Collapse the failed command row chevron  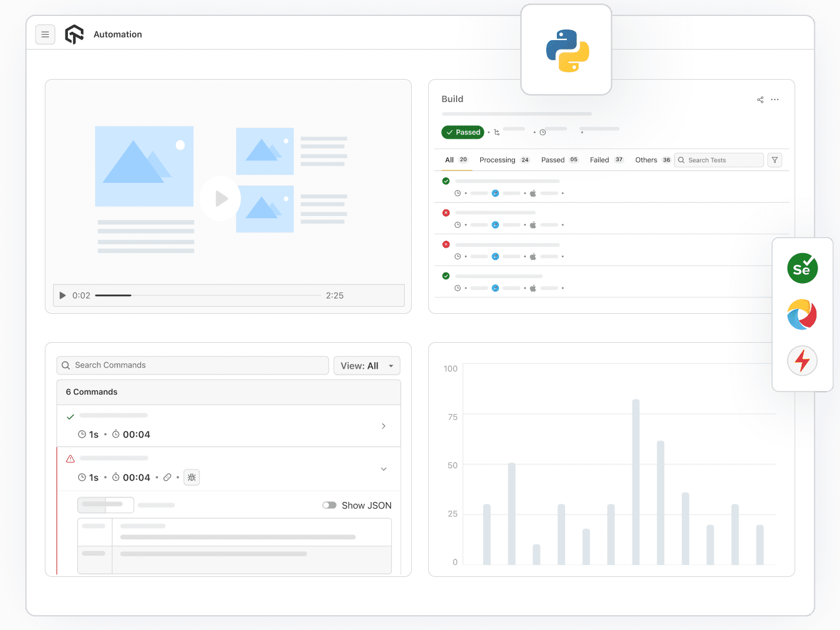click(x=383, y=469)
